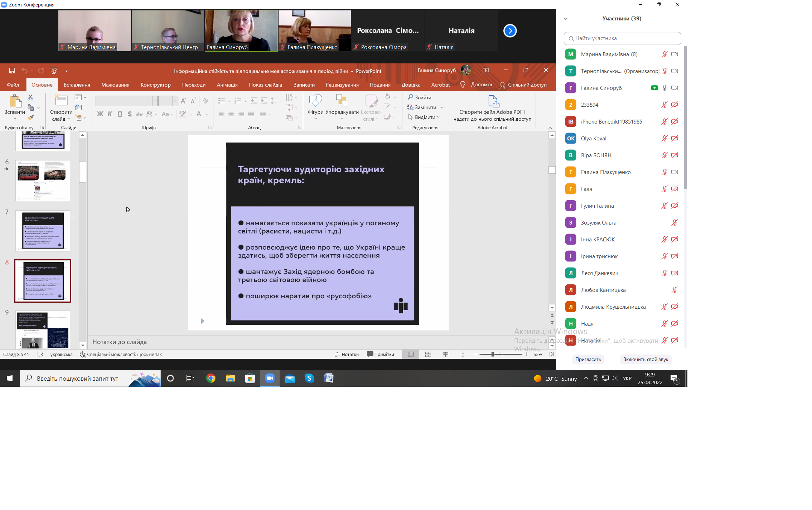Click Create Adobe PDF and share icon
Viewport: 812px width, 510px height.
pos(493,101)
